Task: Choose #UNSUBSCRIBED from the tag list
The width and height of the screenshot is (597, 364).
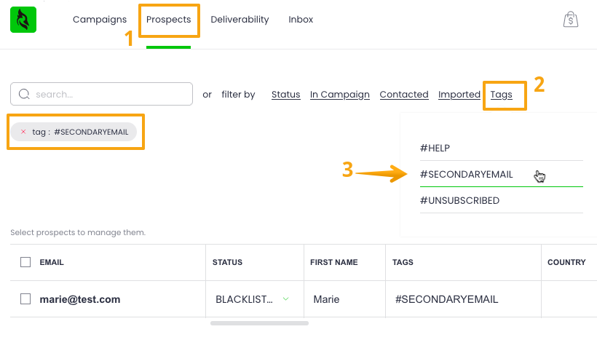Action: coord(459,200)
